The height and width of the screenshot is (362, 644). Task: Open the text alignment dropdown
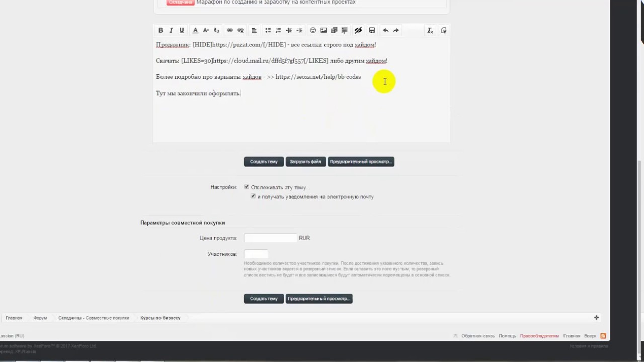point(254,31)
